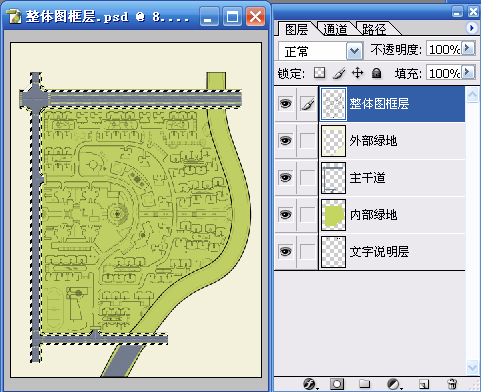The height and width of the screenshot is (392, 481).
Task: Click the 锁定 label
Action: (x=291, y=73)
